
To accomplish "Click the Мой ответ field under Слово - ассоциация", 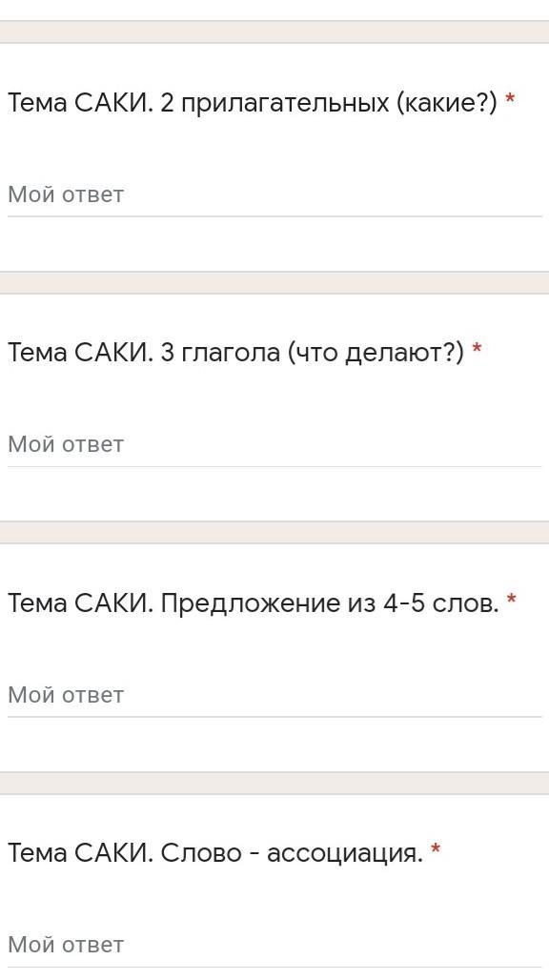I will pos(274,945).
